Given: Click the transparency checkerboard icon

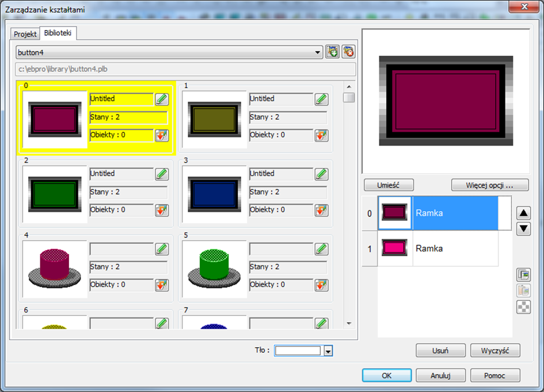Looking at the screenshot, I should [523, 307].
